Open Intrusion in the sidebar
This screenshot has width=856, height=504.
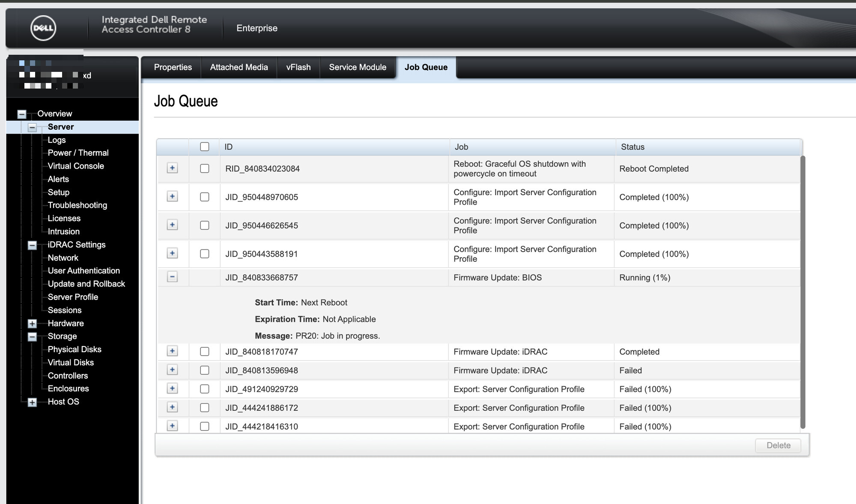tap(64, 231)
